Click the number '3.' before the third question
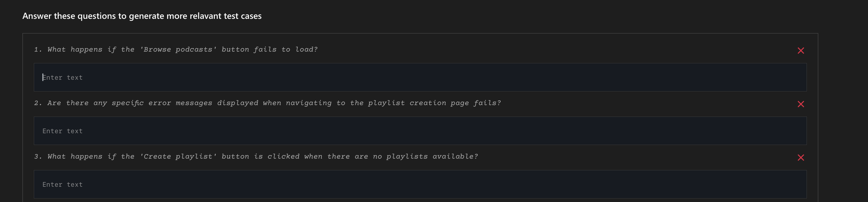 point(38,156)
